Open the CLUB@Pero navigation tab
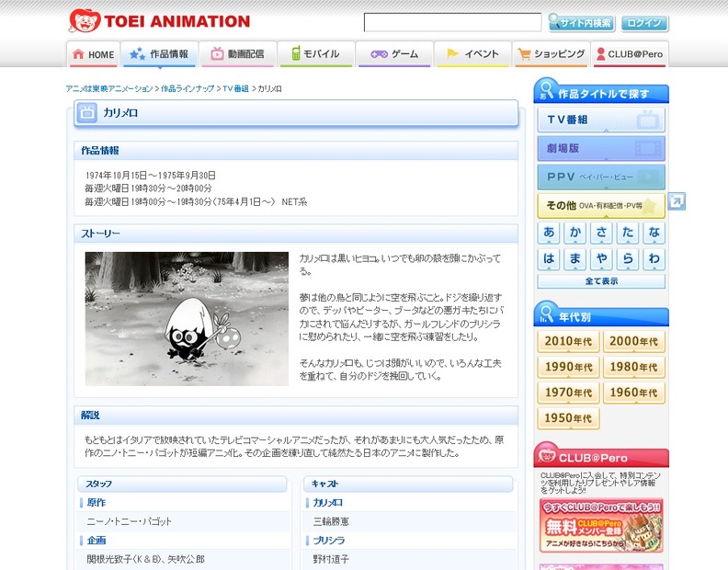The image size is (728, 570). tap(630, 54)
